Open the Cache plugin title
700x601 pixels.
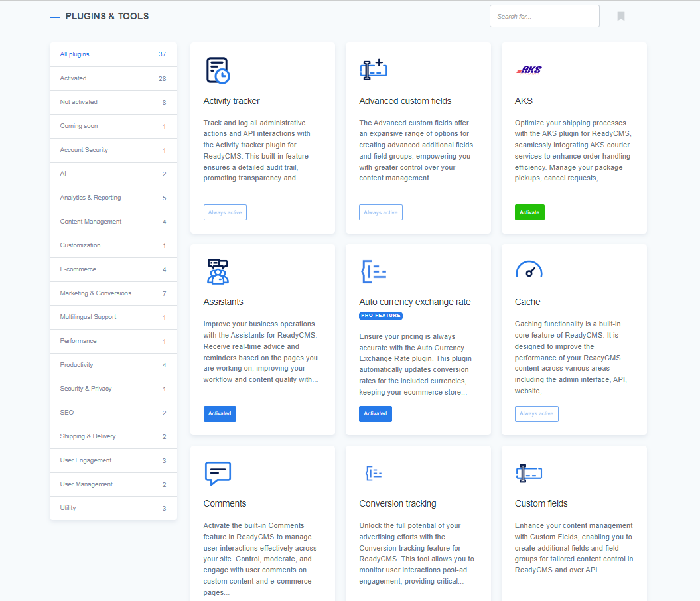[x=527, y=302]
